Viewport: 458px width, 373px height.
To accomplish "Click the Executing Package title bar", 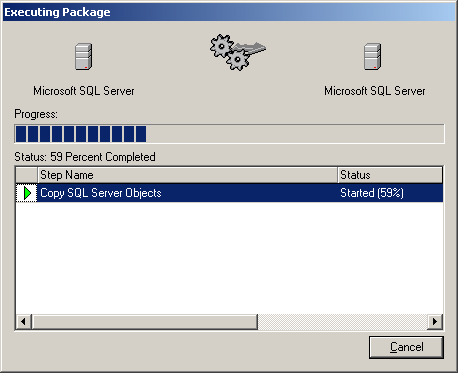I will point(229,12).
